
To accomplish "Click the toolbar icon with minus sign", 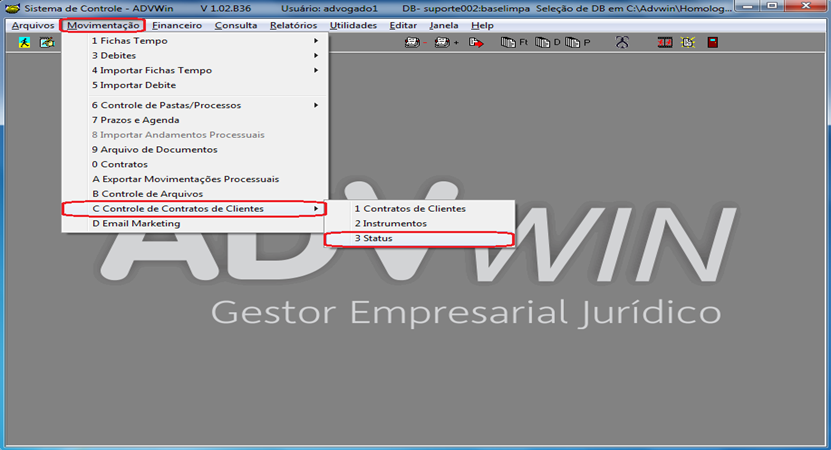I will coord(416,42).
